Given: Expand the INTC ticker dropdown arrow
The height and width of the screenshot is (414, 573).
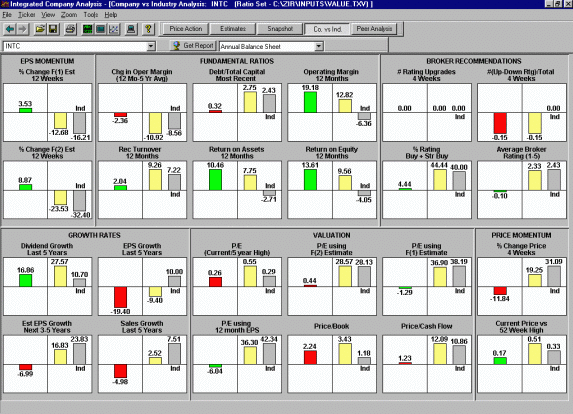Looking at the screenshot, I should 151,46.
